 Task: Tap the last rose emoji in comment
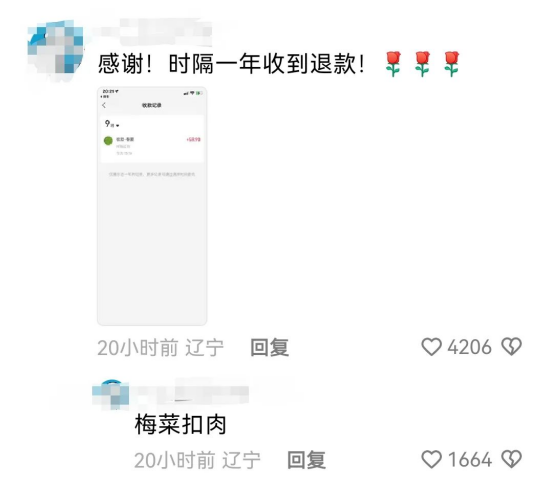coord(452,64)
